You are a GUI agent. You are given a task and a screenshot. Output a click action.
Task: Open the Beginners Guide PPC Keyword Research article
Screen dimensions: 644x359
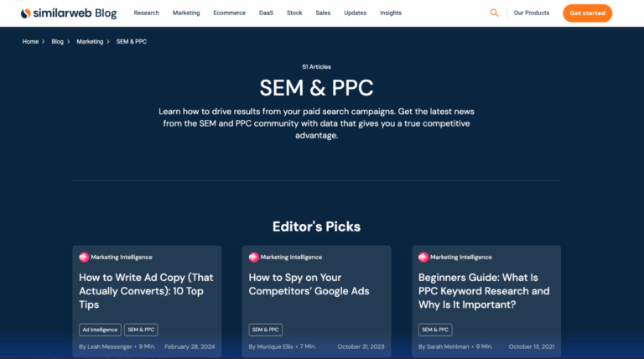pos(484,290)
